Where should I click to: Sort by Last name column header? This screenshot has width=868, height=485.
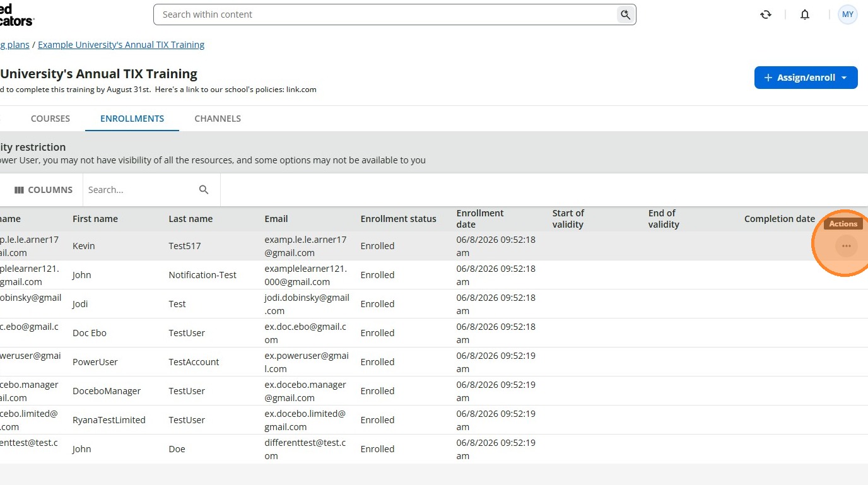tap(191, 219)
